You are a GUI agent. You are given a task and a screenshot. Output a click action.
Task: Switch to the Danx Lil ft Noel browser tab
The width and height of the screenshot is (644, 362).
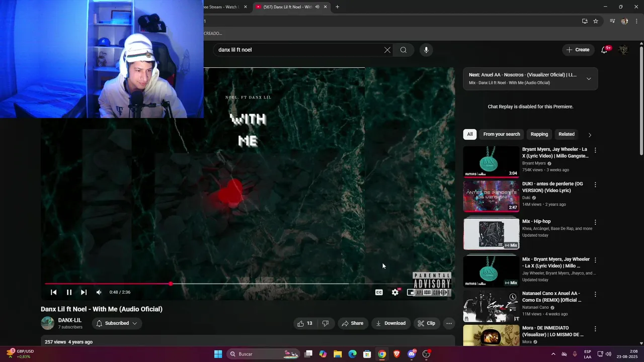pyautogui.click(x=287, y=7)
